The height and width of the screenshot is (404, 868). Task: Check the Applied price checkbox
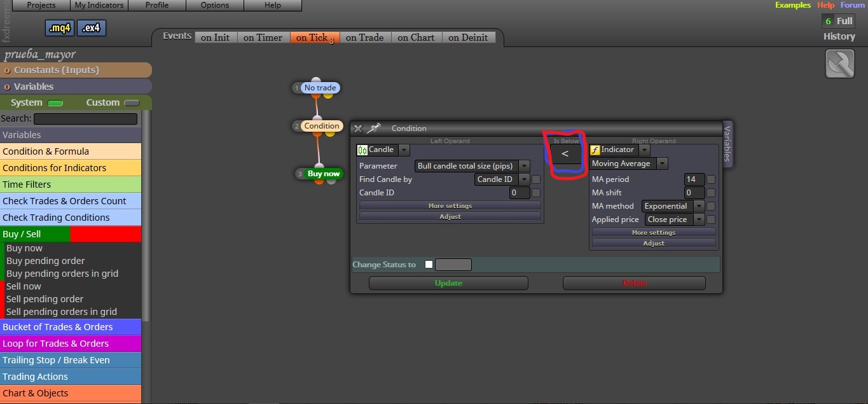(711, 219)
